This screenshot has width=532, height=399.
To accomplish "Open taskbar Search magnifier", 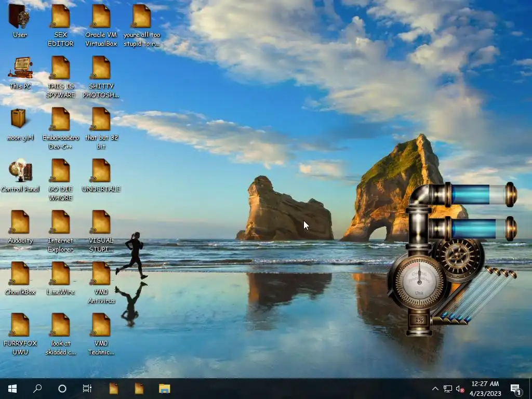I will 37,389.
